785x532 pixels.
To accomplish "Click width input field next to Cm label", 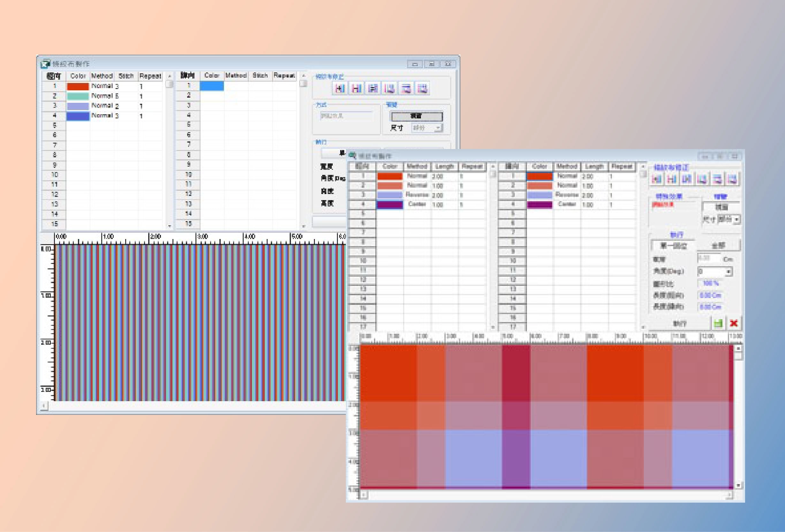I will click(x=709, y=259).
